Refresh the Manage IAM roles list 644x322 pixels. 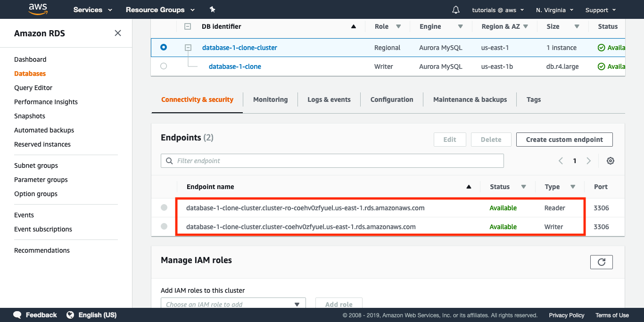(x=602, y=262)
